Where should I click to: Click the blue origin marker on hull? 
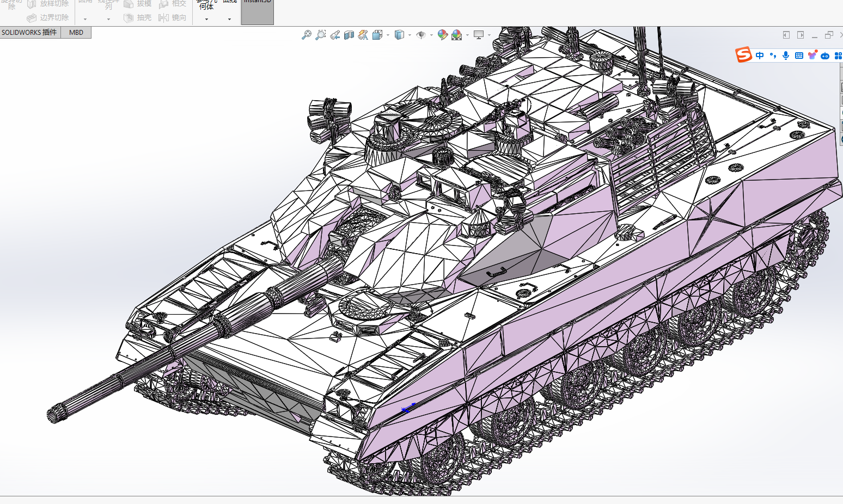click(408, 408)
